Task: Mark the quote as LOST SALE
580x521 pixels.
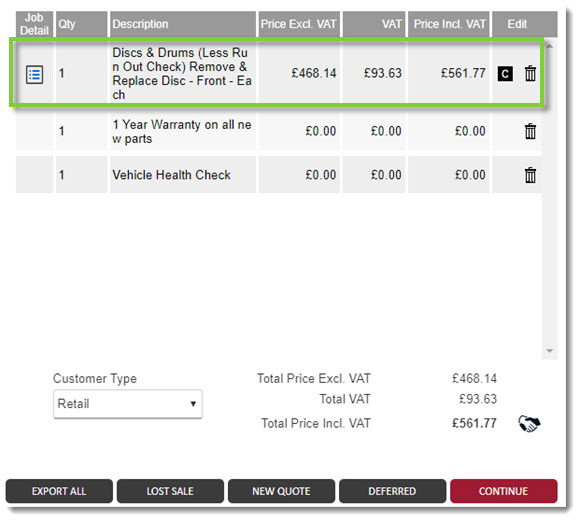Action: pos(170,491)
